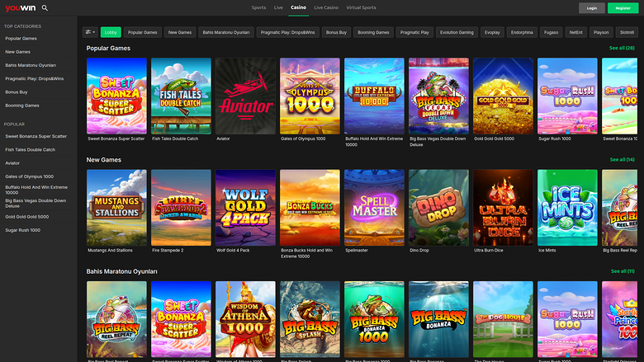
Task: Launch Fish Tales Double Catch thumbnail
Action: pyautogui.click(x=181, y=96)
